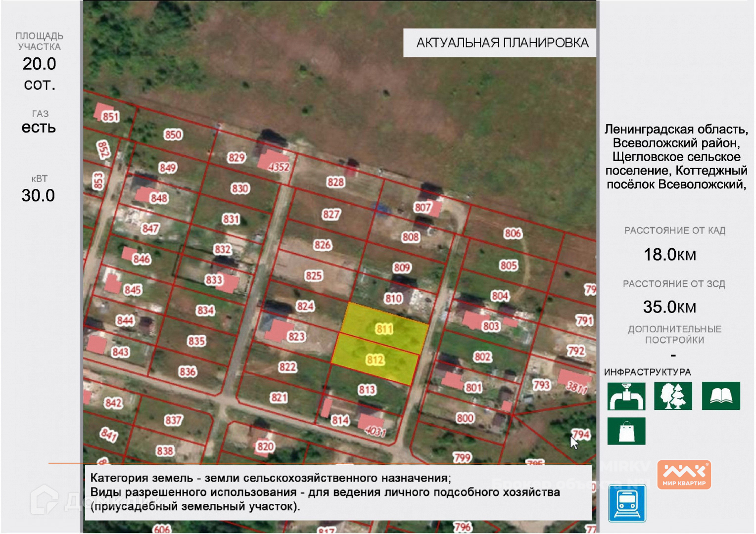Screen dimensions: 756x534
Task: Click the РАССТОЯНИЕ ОТ ЗСД label
Action: (674, 284)
